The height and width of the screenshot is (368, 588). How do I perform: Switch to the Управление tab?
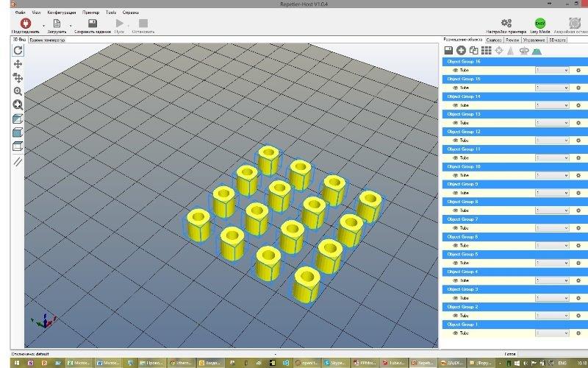point(534,40)
